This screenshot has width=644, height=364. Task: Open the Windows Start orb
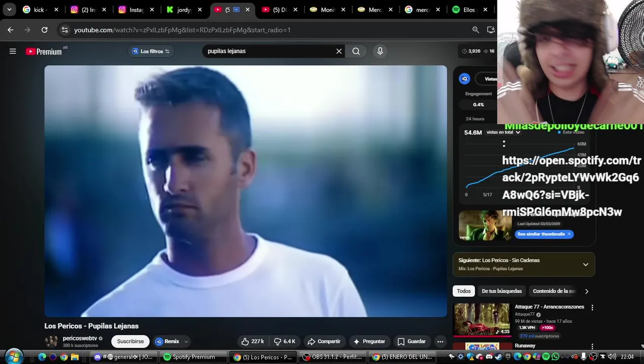(14, 356)
